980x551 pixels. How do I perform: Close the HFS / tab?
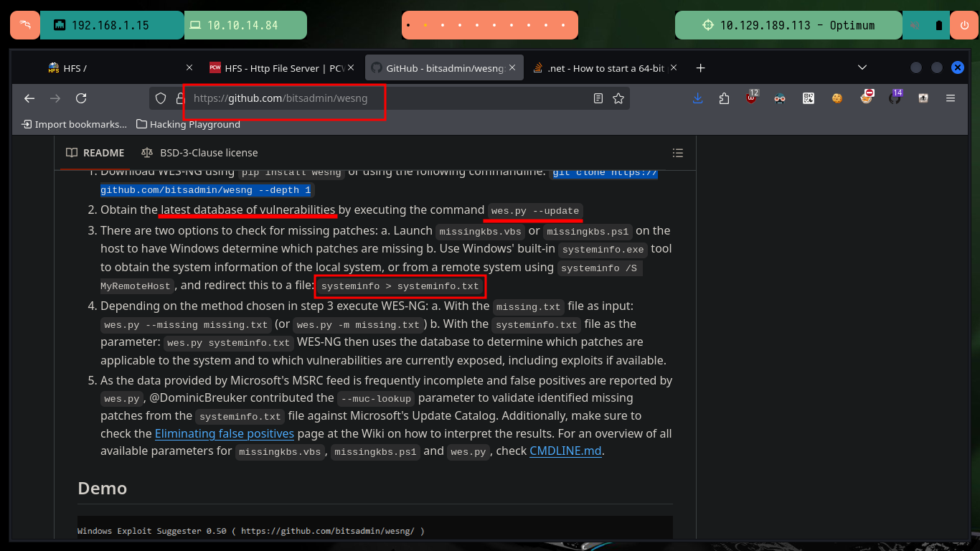click(x=189, y=67)
